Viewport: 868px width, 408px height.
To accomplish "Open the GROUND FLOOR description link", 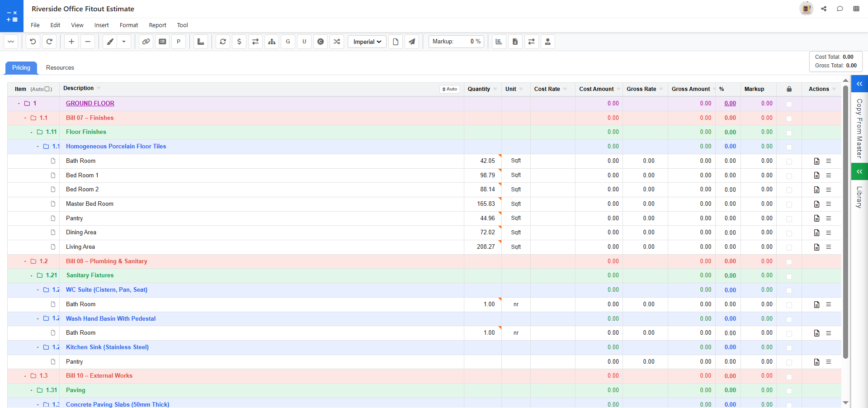I will click(x=90, y=103).
